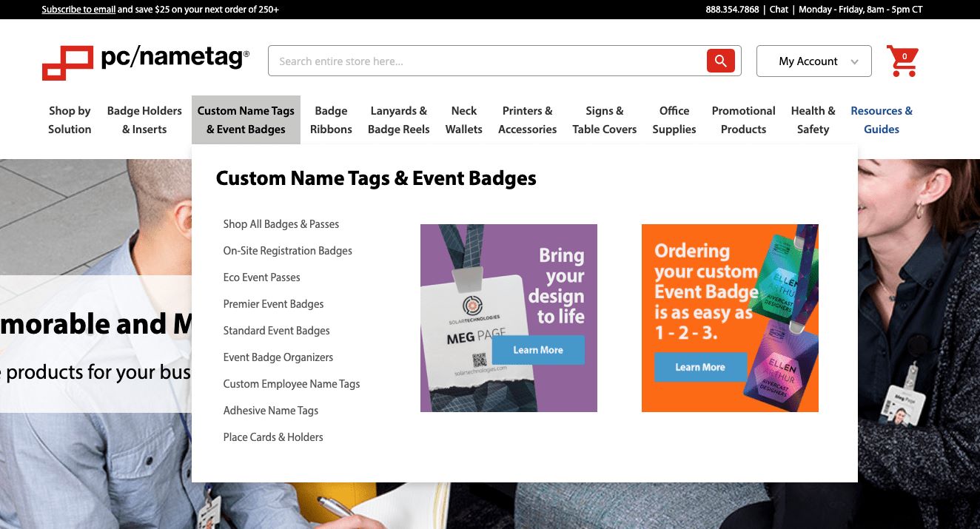Viewport: 980px width, 529px height.
Task: Open the Shop by Solution menu
Action: (x=70, y=120)
